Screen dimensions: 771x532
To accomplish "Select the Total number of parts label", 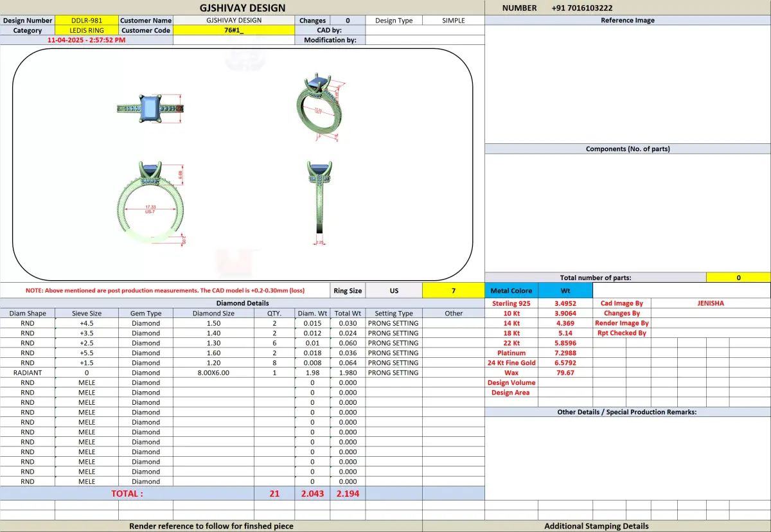I will 596,278.
